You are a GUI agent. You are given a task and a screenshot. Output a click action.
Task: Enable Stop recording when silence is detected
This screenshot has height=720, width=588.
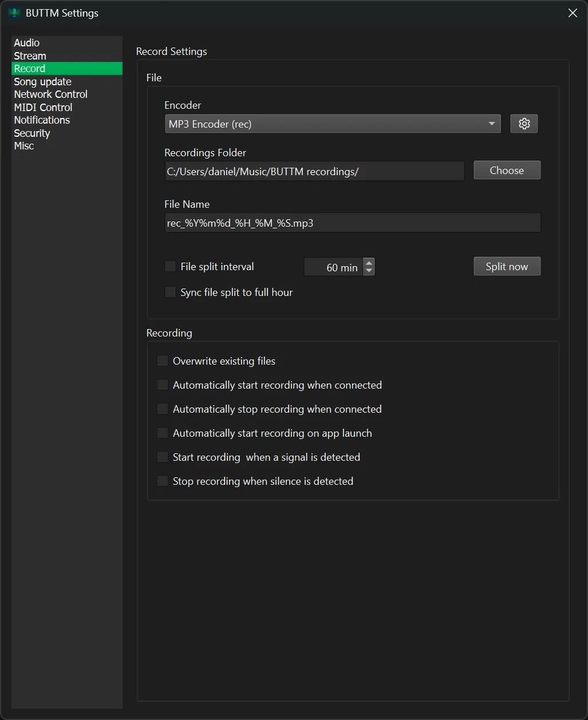(x=162, y=481)
